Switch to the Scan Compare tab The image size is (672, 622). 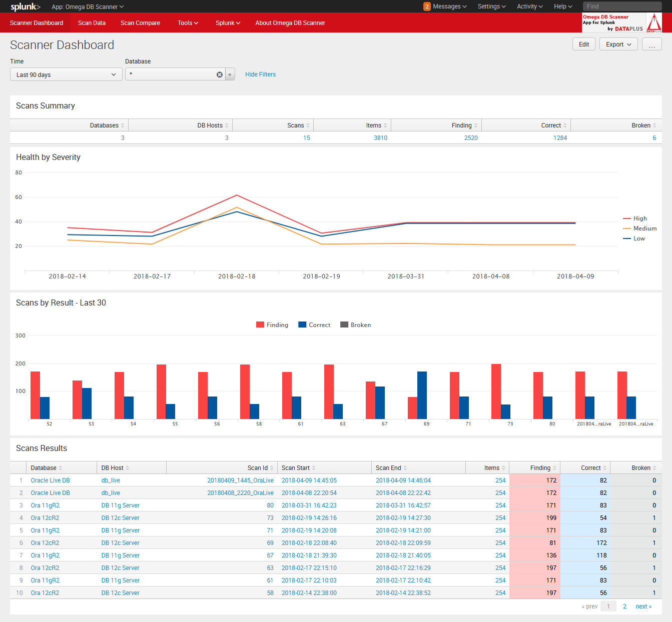coord(140,23)
